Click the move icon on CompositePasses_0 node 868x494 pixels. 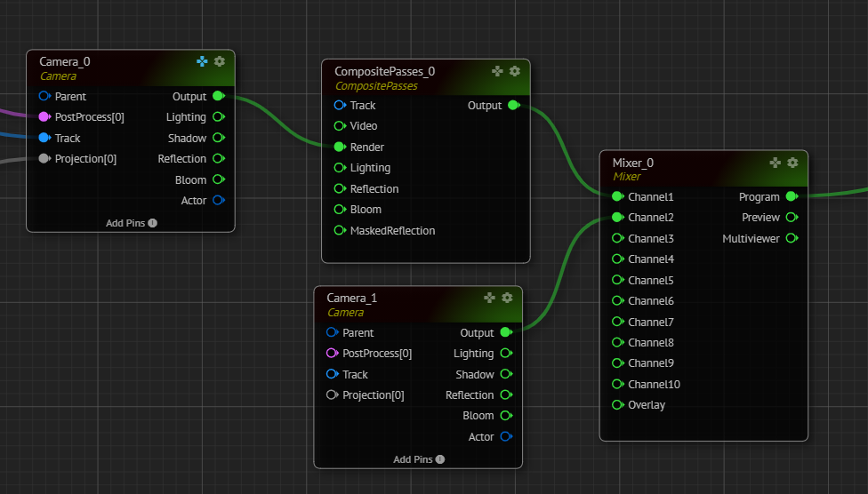[497, 71]
